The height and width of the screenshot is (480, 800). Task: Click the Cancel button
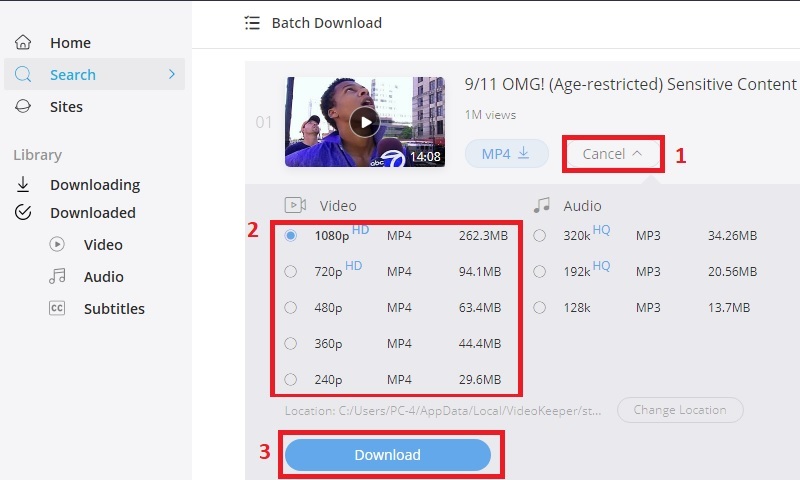point(612,154)
